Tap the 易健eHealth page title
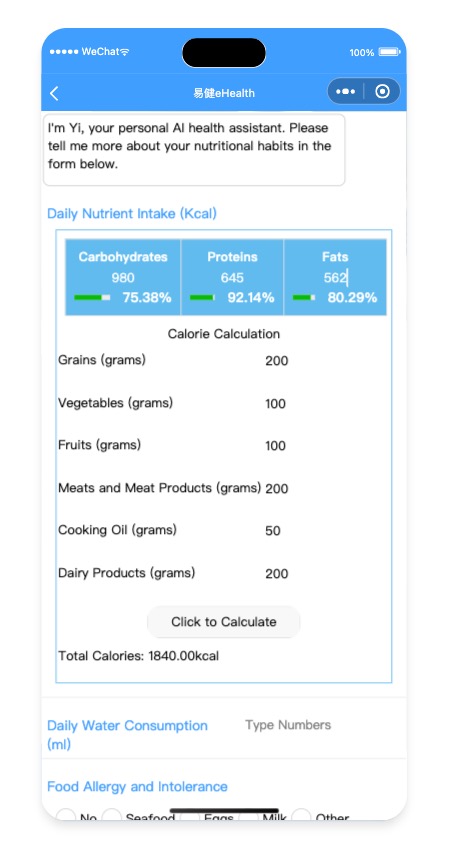The width and height of the screenshot is (450, 850). coord(224,93)
